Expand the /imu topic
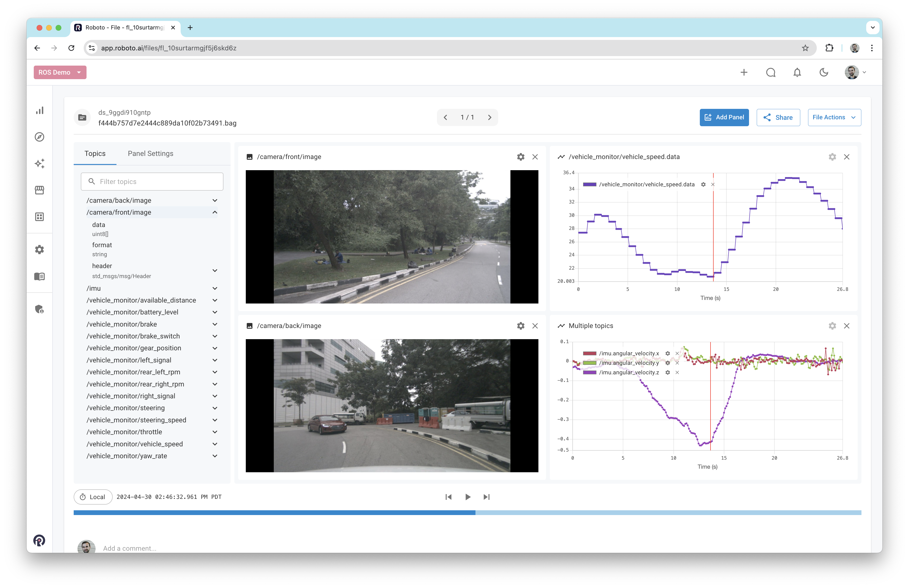 [x=215, y=288]
